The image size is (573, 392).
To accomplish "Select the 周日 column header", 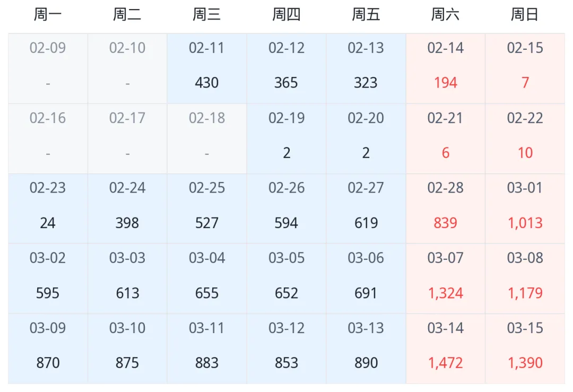I will pos(525,15).
